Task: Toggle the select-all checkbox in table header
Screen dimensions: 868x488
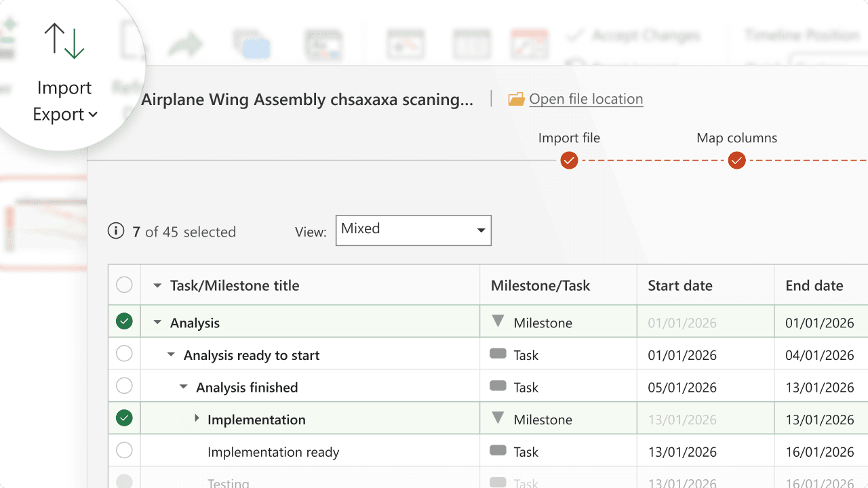Action: (124, 285)
